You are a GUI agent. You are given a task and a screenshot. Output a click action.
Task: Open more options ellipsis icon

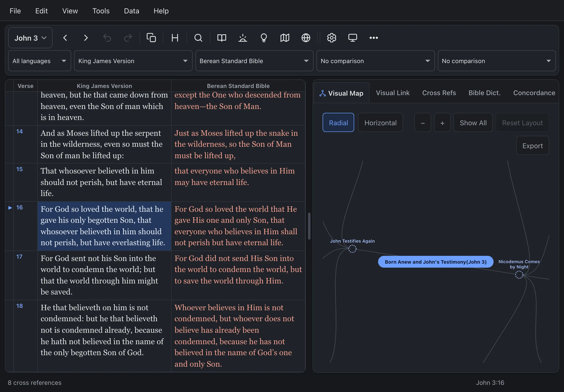[x=374, y=38]
